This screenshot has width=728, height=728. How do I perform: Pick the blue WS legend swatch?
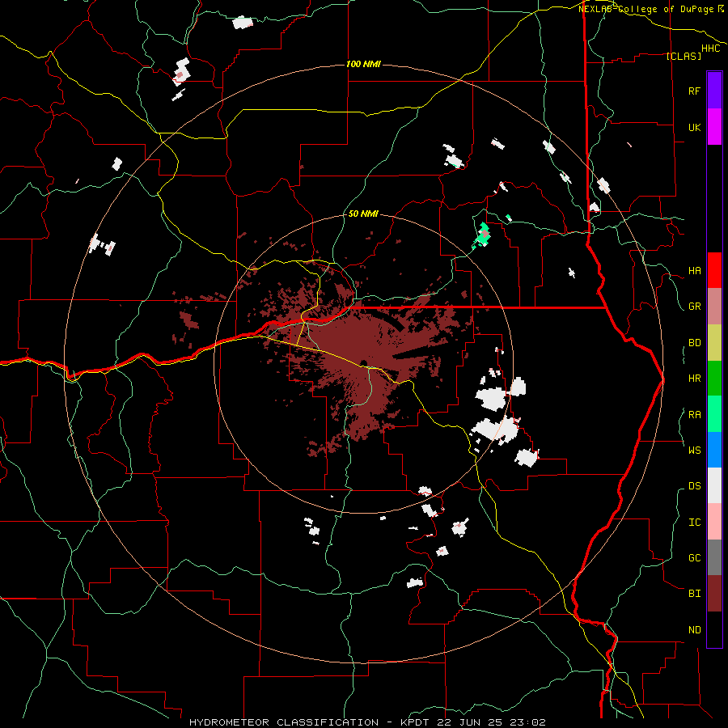tap(714, 450)
